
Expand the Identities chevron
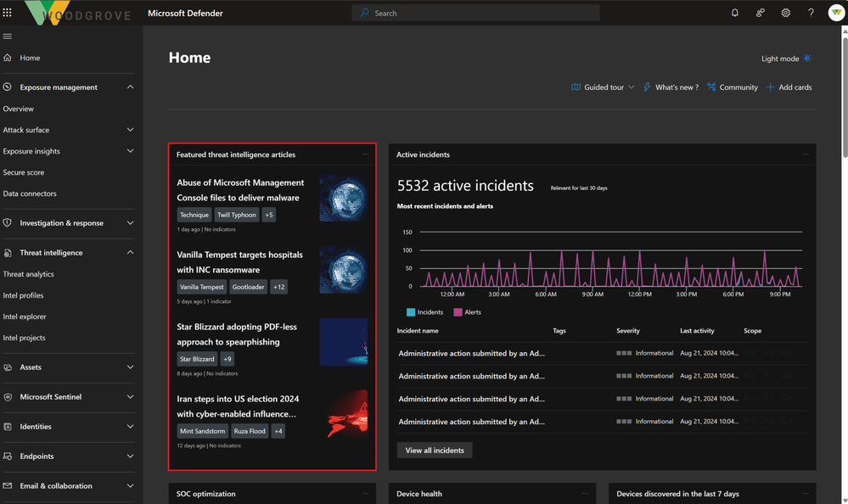coord(131,426)
